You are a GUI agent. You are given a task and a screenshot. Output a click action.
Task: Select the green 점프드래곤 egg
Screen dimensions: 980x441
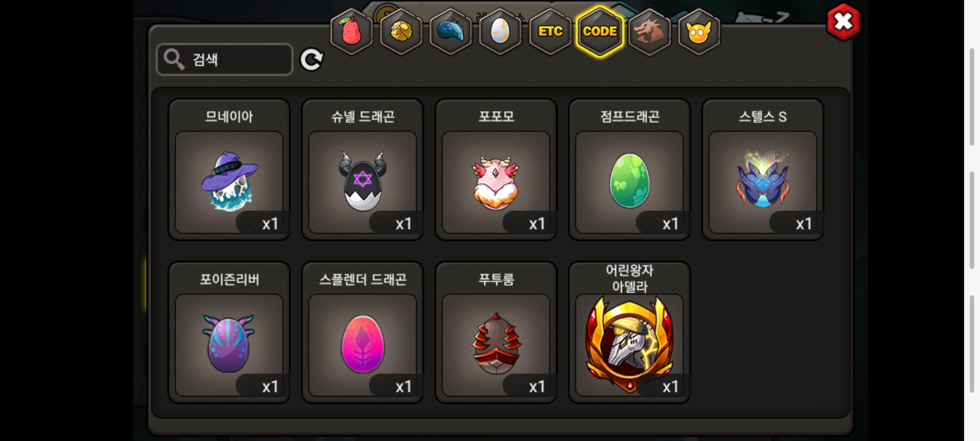(x=630, y=169)
